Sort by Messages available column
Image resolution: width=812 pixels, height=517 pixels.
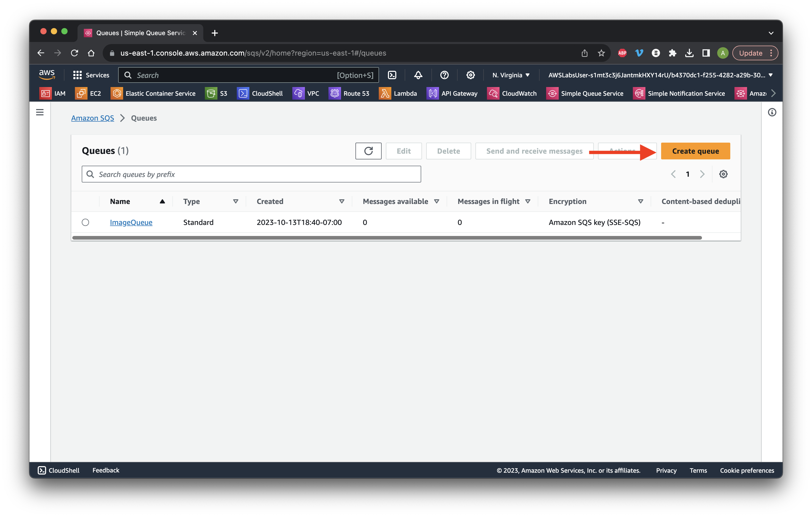[x=401, y=201]
